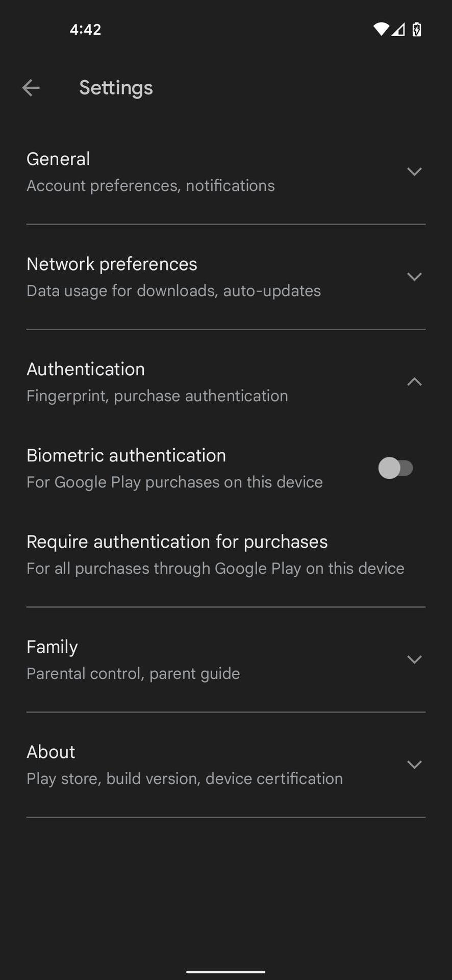
Task: Tap the bottom navigation handle bar
Action: (x=225, y=971)
